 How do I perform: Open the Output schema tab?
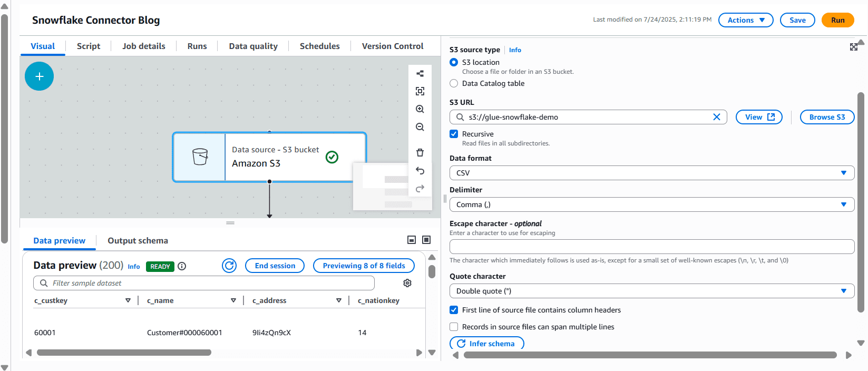pos(138,241)
